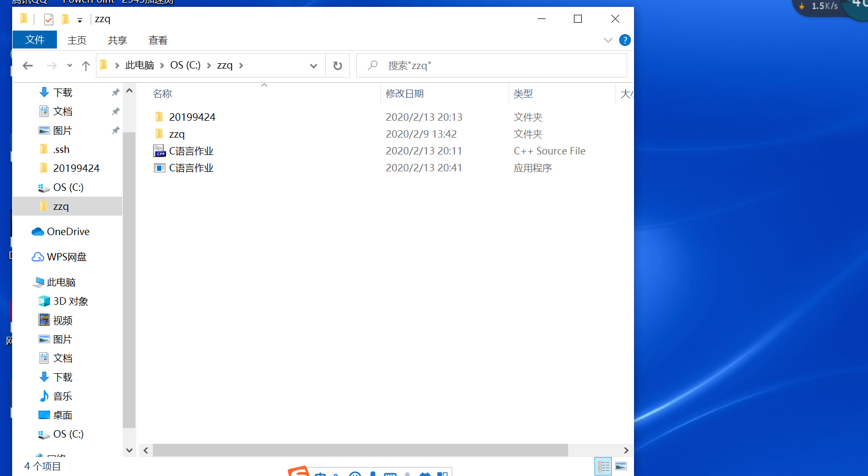Viewport: 868px width, 476px height.
Task: Click the navigation pane vertical scrollbar thumb
Action: [x=129, y=279]
